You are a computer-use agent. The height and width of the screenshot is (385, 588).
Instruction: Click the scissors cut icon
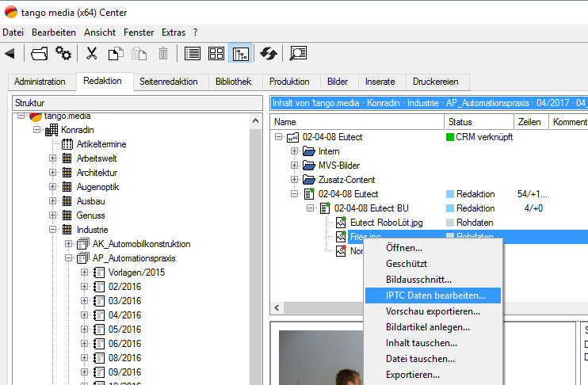coord(92,53)
